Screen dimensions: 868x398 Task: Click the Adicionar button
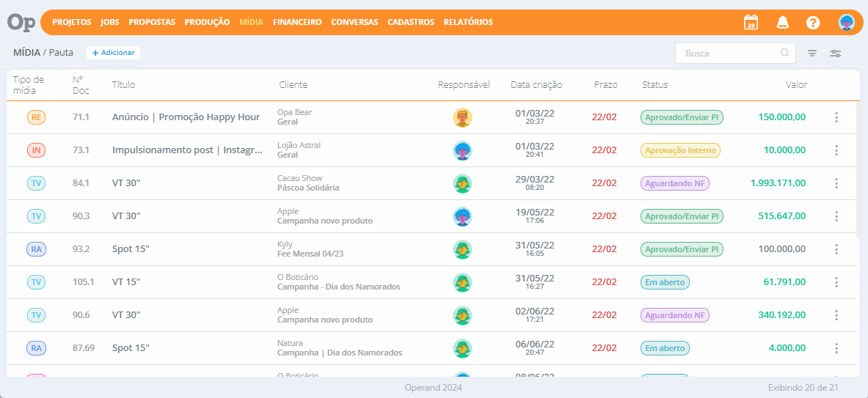[114, 53]
